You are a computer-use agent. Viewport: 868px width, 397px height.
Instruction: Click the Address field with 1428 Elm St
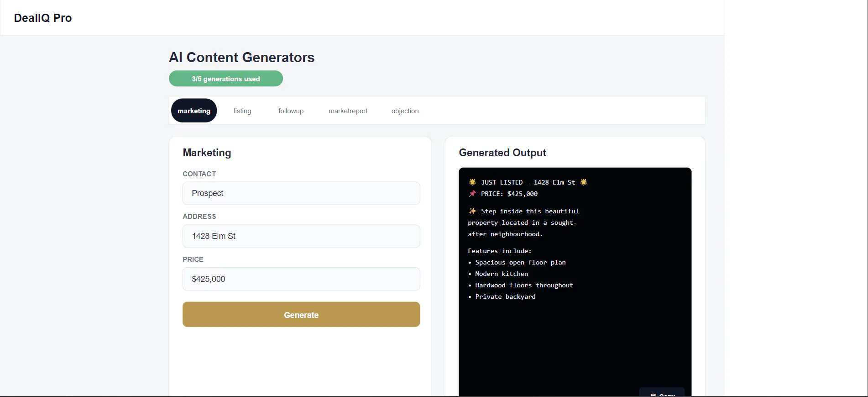tap(301, 236)
